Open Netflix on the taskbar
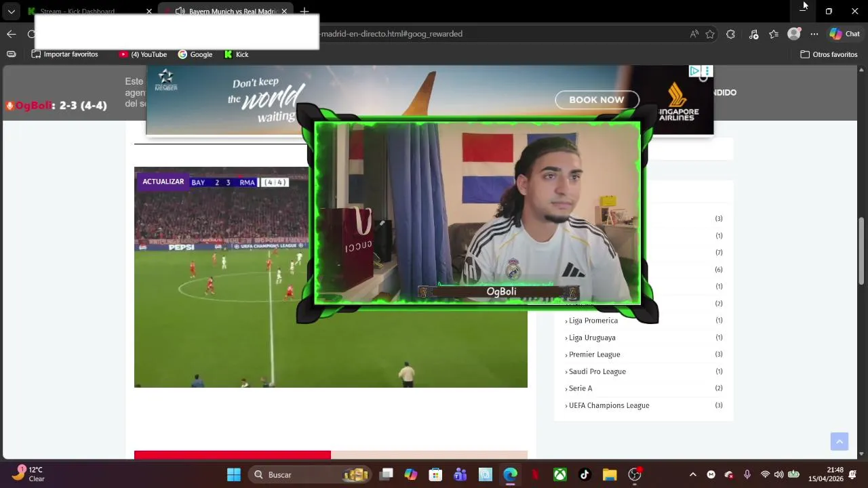The height and width of the screenshot is (488, 868). [535, 474]
